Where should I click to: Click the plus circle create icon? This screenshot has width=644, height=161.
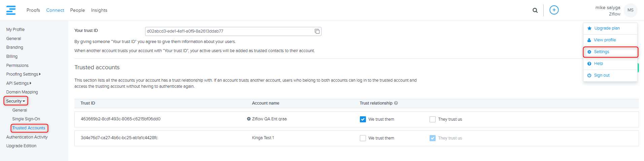tap(554, 10)
